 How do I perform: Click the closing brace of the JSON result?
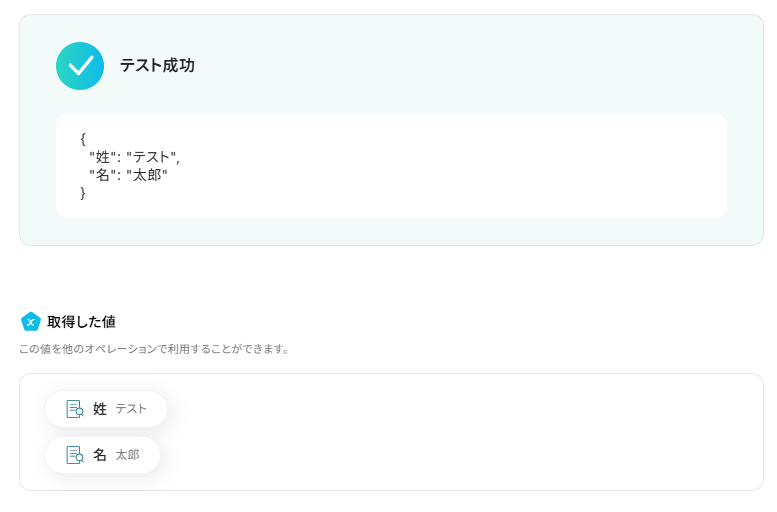tap(83, 193)
